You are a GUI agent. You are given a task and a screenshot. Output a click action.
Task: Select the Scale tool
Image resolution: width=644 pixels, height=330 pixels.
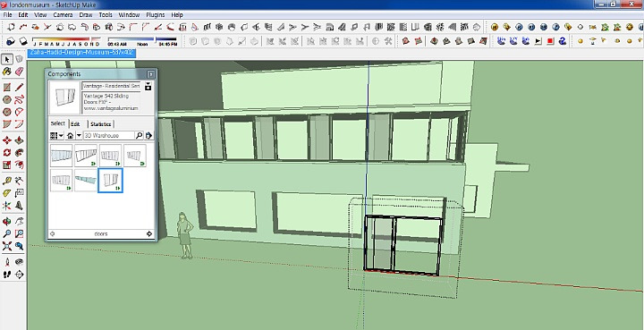[x=7, y=165]
